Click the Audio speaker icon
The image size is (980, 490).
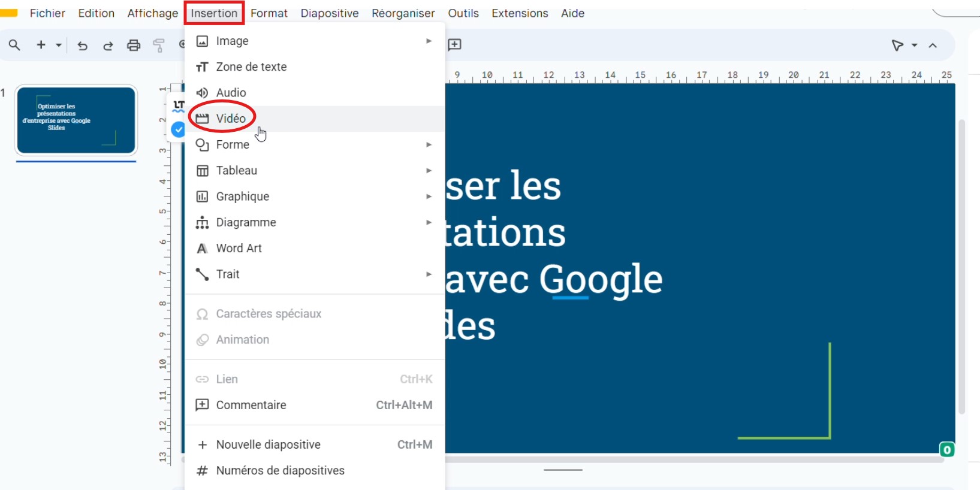click(x=202, y=93)
